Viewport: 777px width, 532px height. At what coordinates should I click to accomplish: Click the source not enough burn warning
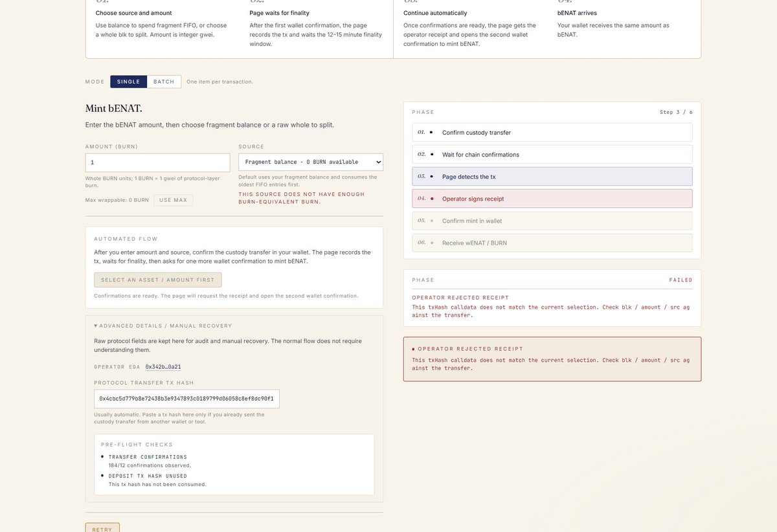pos(301,198)
